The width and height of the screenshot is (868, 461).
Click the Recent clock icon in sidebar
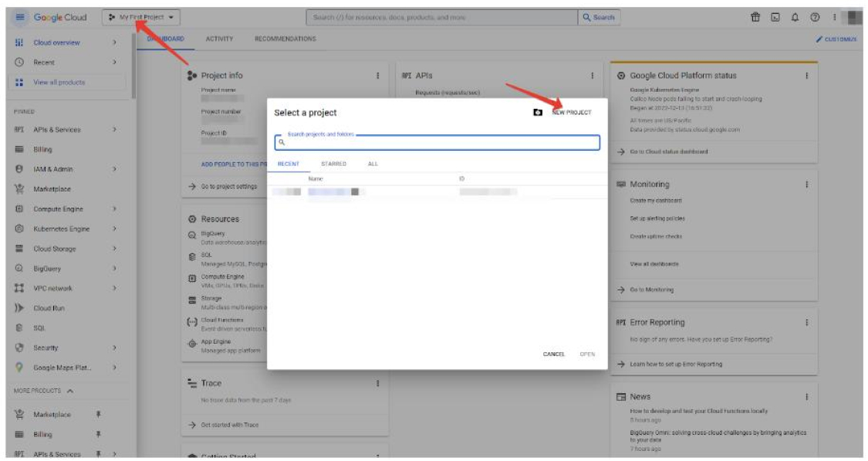coord(19,62)
